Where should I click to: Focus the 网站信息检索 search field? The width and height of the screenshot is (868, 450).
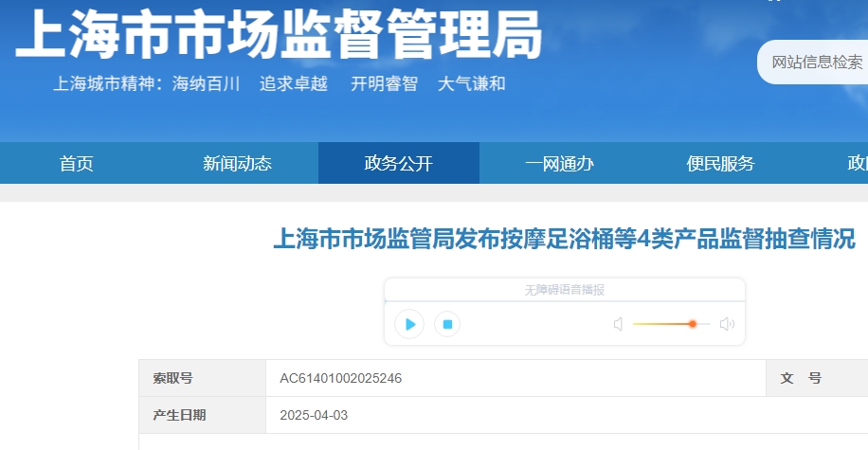pyautogui.click(x=817, y=63)
